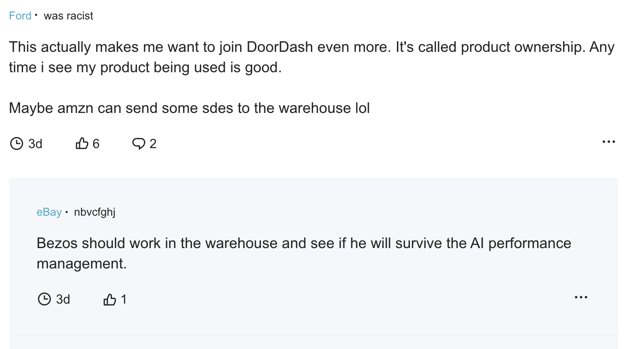Click the reply text about Bezos in warehouse
644x349 pixels.
[304, 254]
